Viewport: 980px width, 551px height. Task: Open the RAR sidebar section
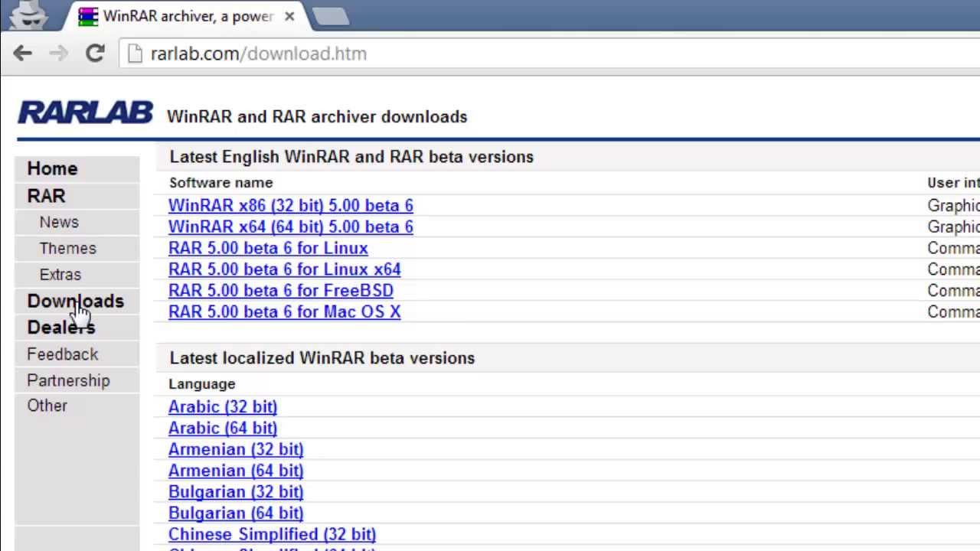pyautogui.click(x=46, y=196)
